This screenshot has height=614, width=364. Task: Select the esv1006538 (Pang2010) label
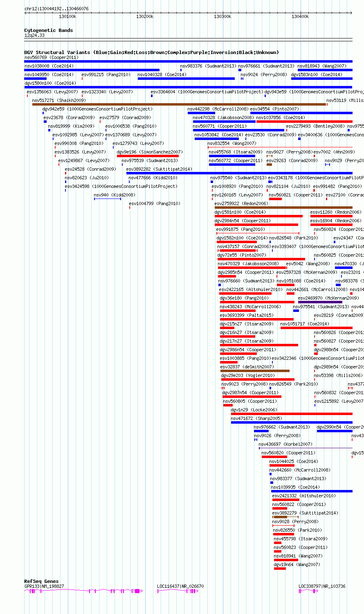point(131,126)
